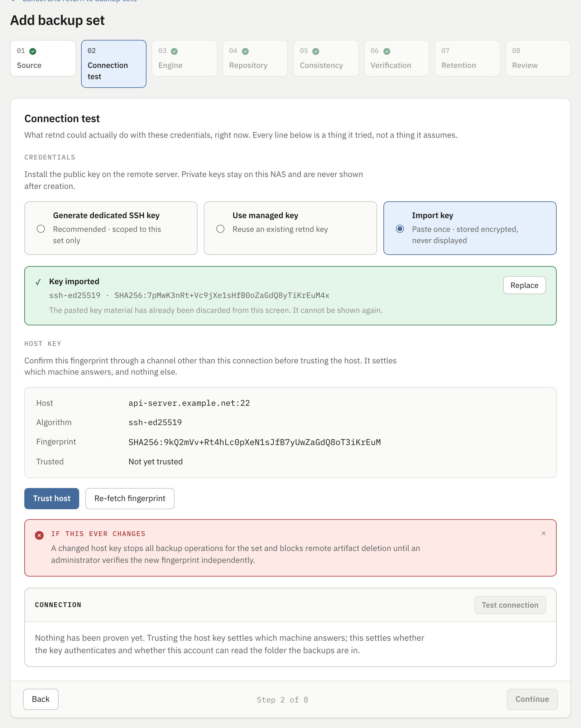Re-fetch the host fingerprint
This screenshot has width=581, height=728.
point(130,498)
